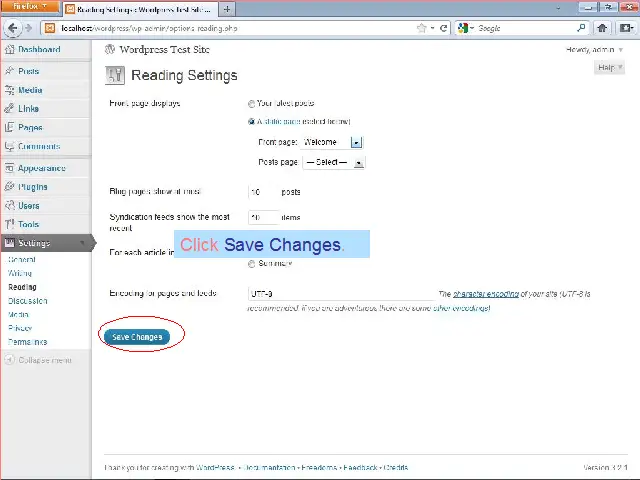This screenshot has width=640, height=480.
Task: Click the Links chain icon
Action: pyautogui.click(x=10, y=109)
